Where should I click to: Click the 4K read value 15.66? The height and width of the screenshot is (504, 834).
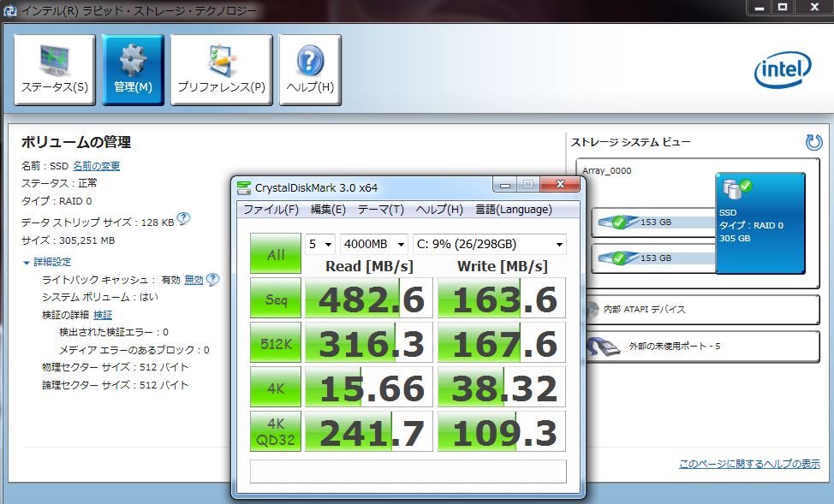[x=368, y=387]
